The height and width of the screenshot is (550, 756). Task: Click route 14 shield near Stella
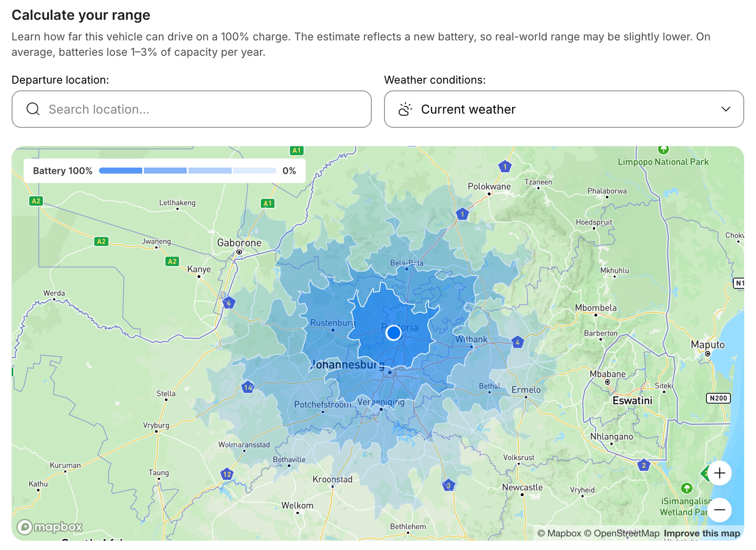(x=248, y=387)
